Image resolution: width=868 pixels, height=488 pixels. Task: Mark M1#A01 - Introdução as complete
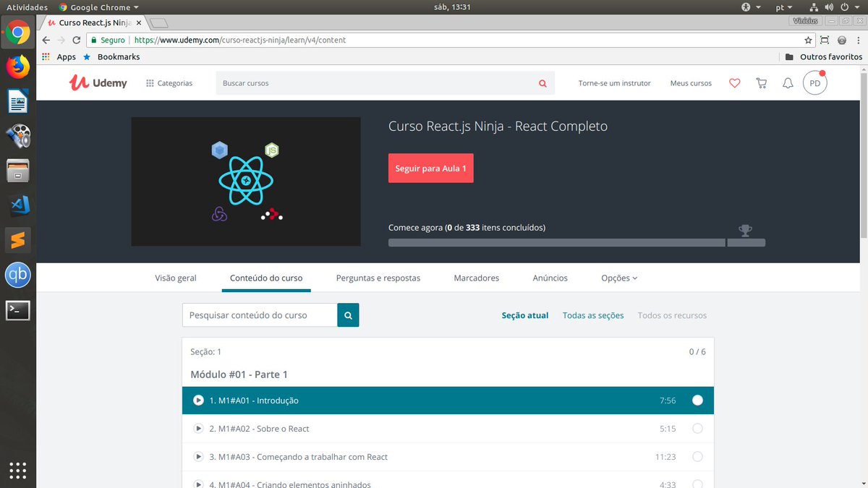[697, 401]
